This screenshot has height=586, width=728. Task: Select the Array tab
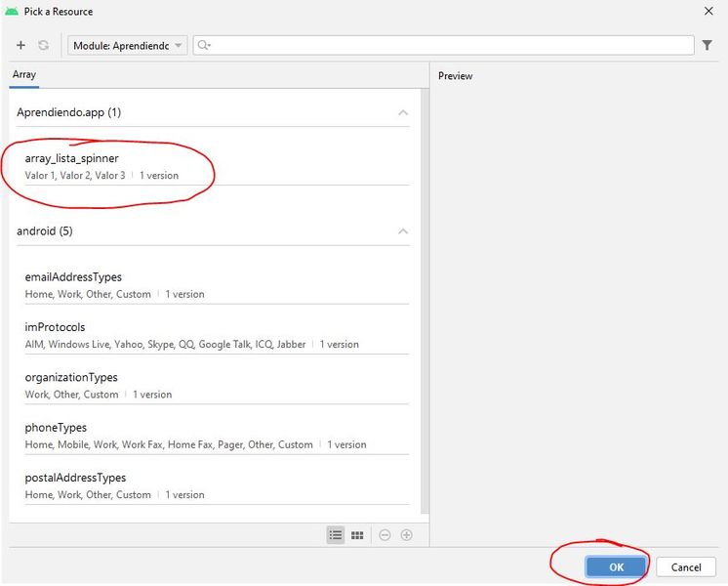click(24, 75)
